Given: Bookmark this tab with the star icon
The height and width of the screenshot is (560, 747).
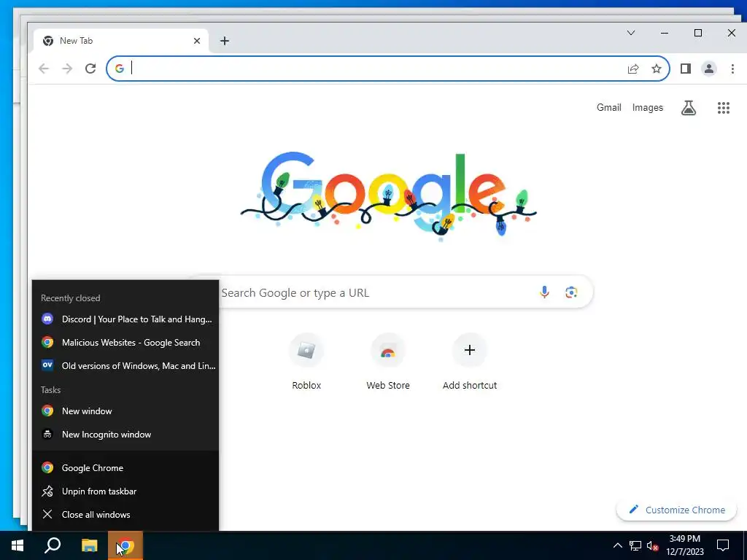Looking at the screenshot, I should point(657,69).
